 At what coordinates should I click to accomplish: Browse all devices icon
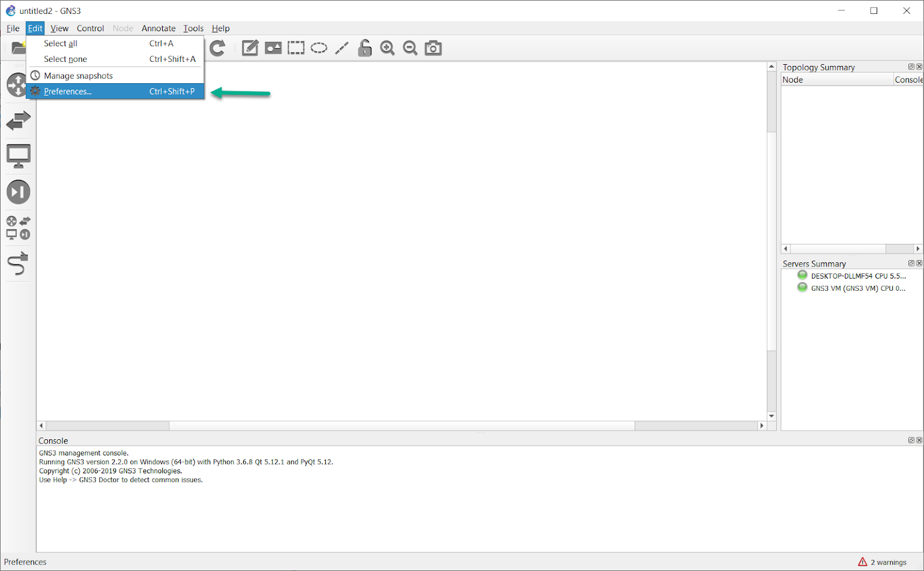click(x=18, y=228)
